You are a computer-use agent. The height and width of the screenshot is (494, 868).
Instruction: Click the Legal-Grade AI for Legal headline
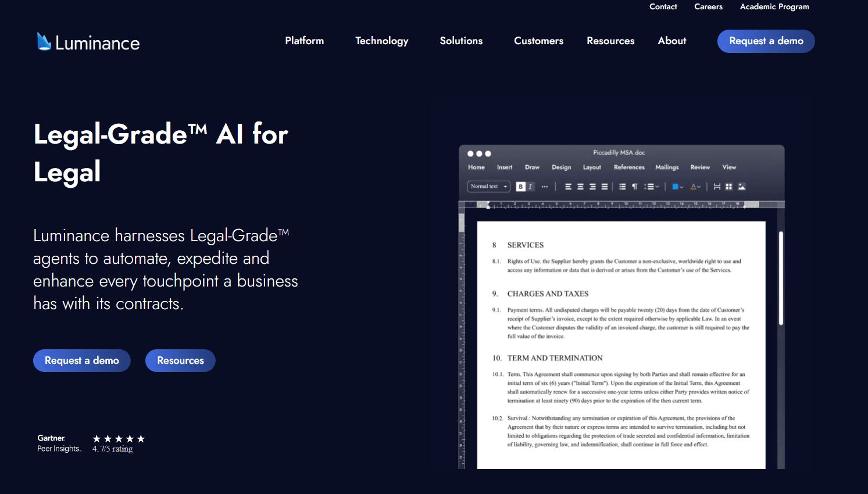coord(160,153)
